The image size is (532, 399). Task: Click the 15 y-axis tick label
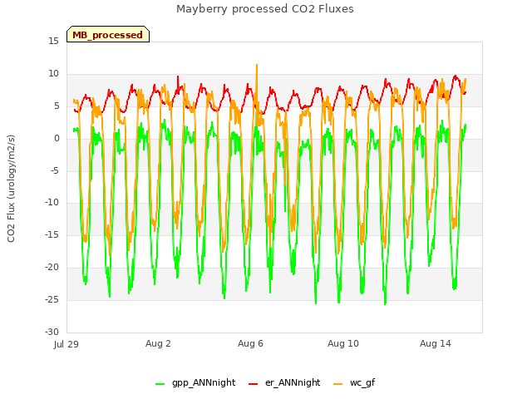[53, 41]
